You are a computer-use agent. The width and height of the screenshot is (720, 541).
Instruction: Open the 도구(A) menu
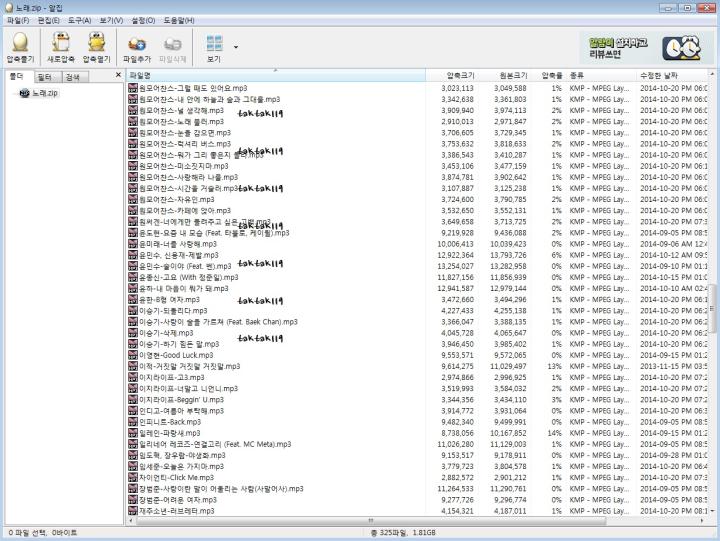(x=79, y=20)
